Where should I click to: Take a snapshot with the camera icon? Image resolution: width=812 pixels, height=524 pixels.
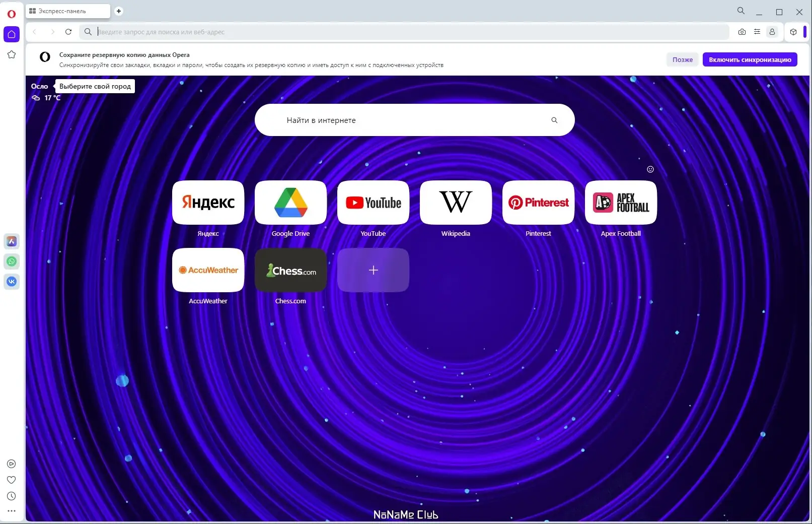pos(742,32)
